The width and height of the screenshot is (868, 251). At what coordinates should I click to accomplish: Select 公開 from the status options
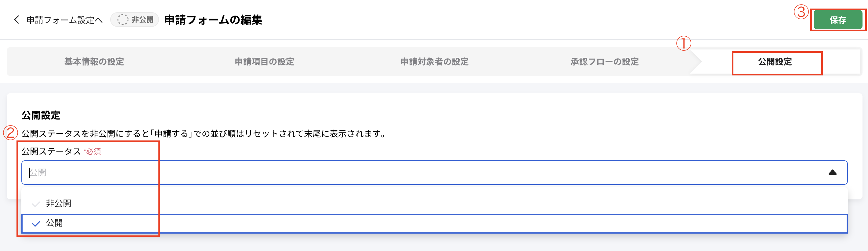(56, 224)
